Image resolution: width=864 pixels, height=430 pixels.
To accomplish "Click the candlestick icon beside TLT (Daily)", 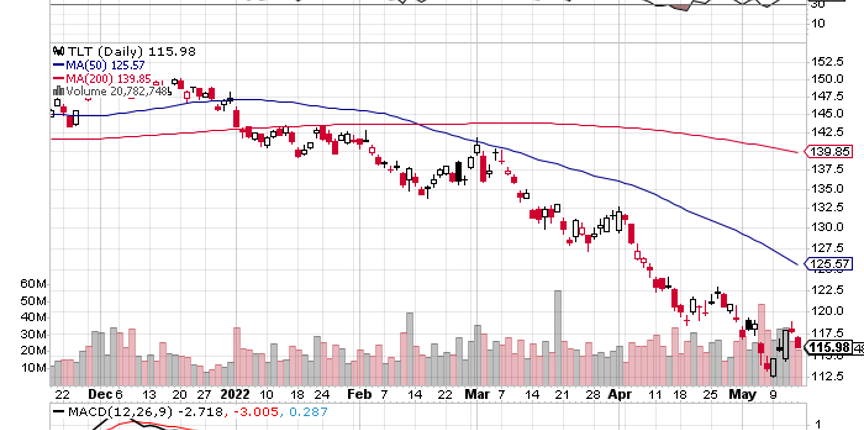I will pos(58,51).
